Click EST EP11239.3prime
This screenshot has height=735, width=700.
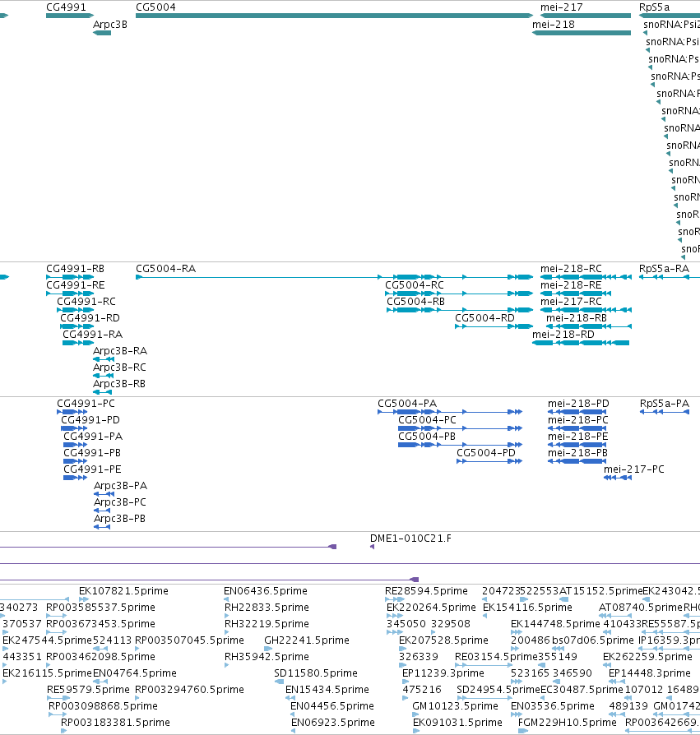tap(443, 673)
